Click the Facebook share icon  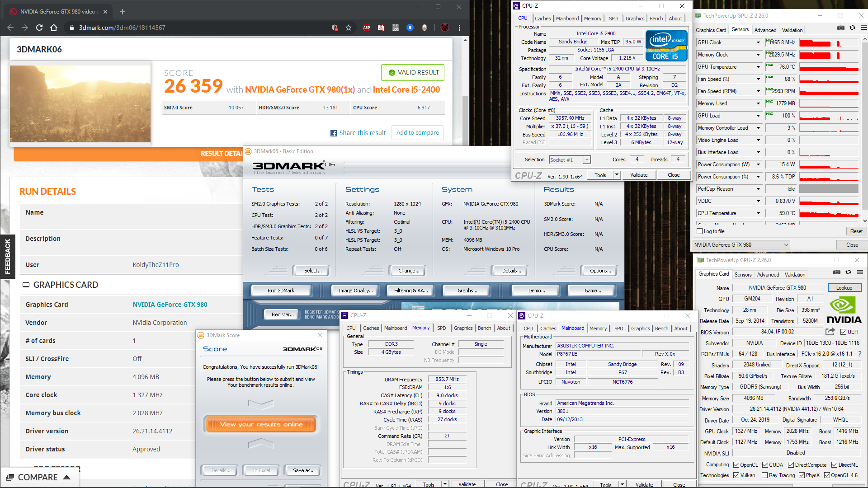(334, 133)
